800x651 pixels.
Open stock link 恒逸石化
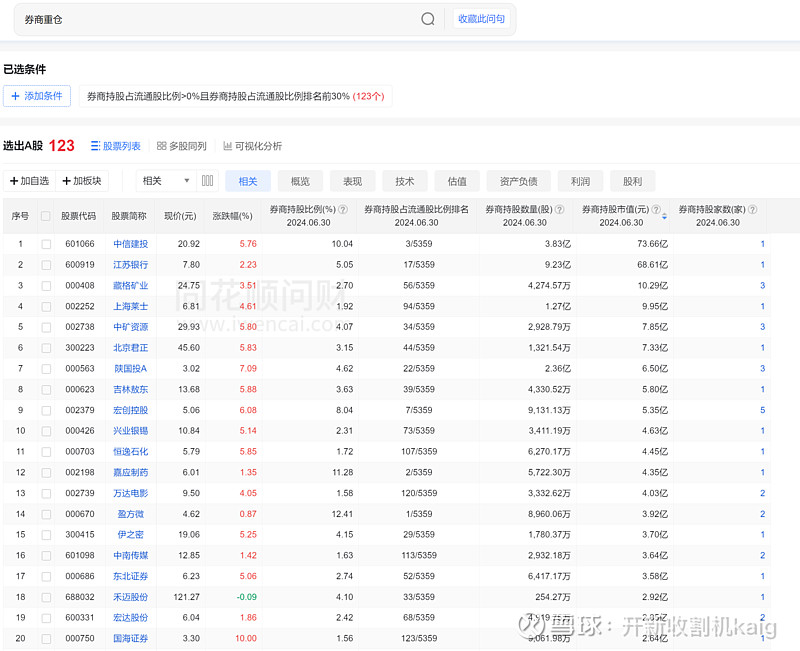click(131, 452)
